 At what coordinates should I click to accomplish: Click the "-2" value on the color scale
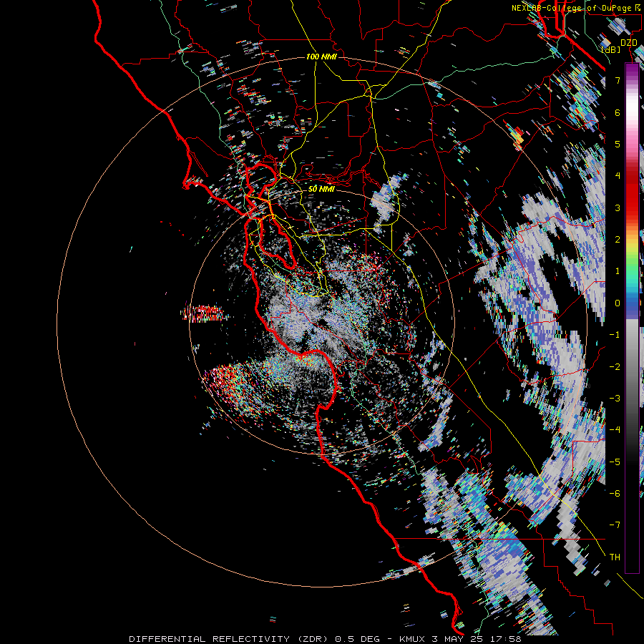point(615,366)
